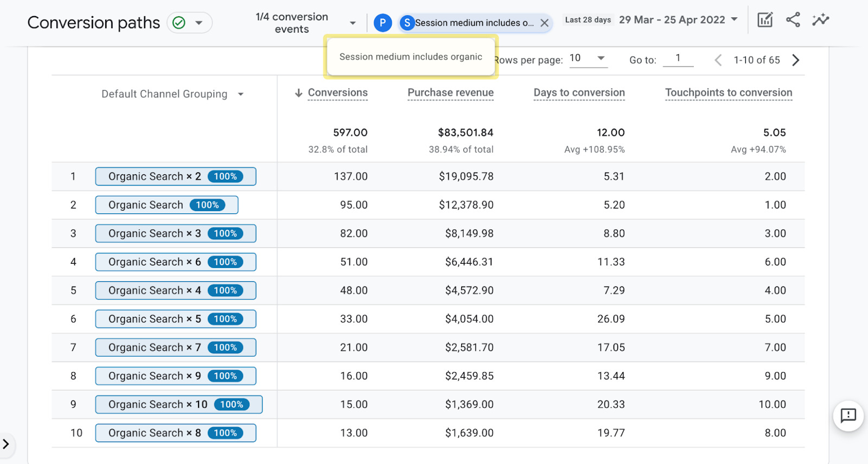
Task: Sort by the Conversions column header
Action: click(337, 93)
